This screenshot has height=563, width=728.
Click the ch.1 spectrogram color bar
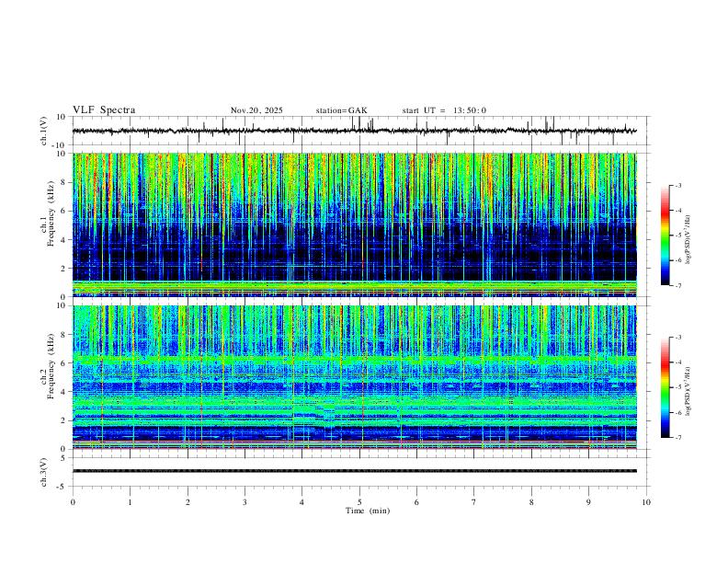pos(665,236)
